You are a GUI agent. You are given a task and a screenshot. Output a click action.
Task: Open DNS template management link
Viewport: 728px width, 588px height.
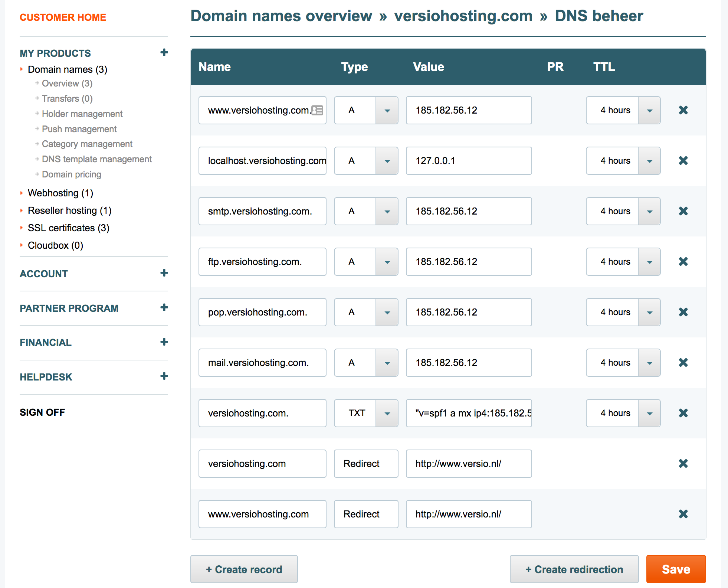tap(96, 159)
